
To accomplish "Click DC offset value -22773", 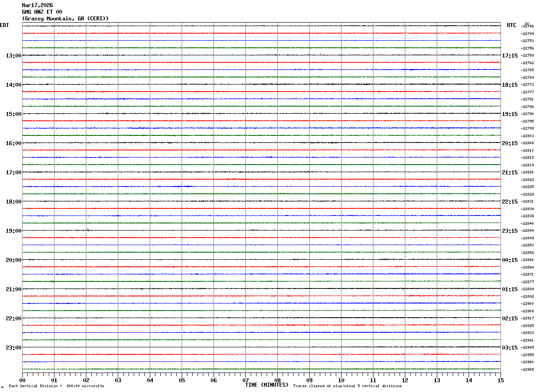I will (x=527, y=85).
